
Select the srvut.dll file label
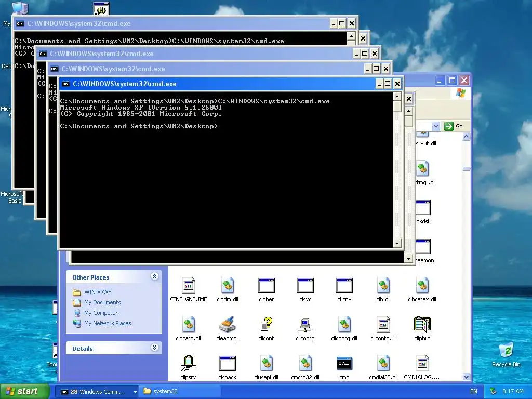(426, 143)
